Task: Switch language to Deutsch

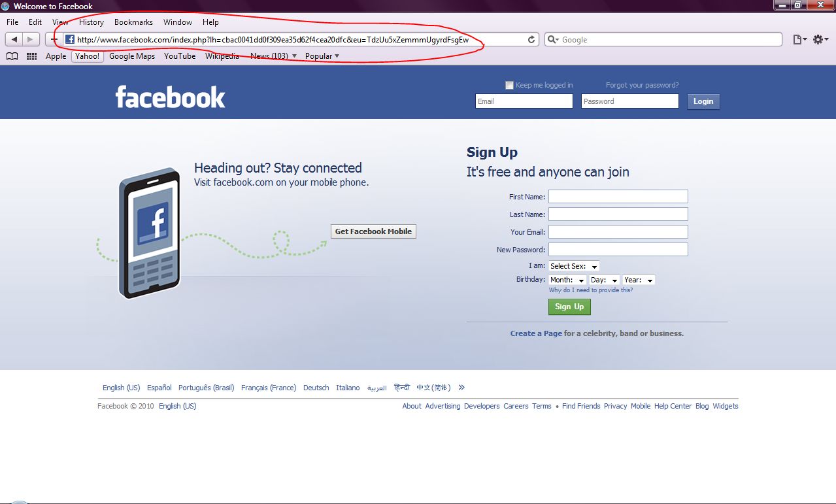Action: pyautogui.click(x=316, y=388)
